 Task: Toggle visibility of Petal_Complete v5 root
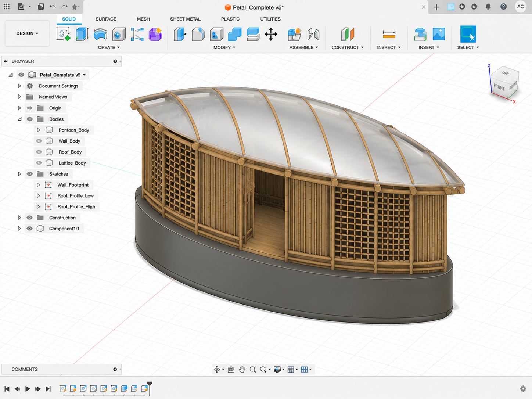(x=21, y=75)
